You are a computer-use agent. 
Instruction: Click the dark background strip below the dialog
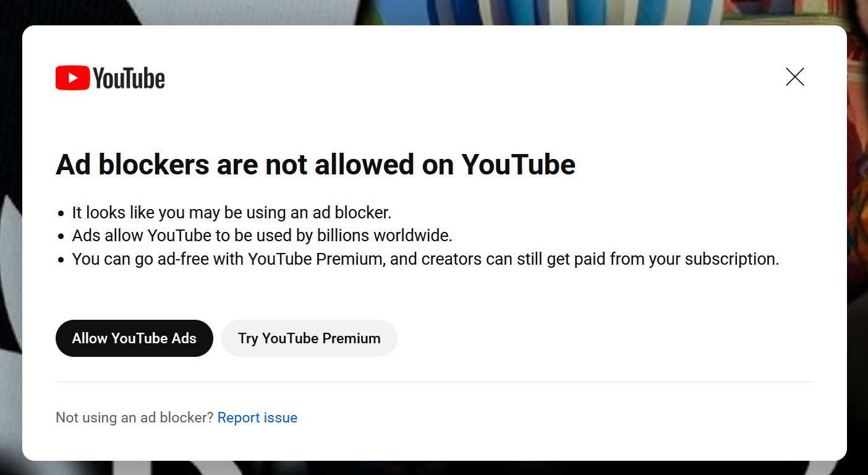pos(433,468)
